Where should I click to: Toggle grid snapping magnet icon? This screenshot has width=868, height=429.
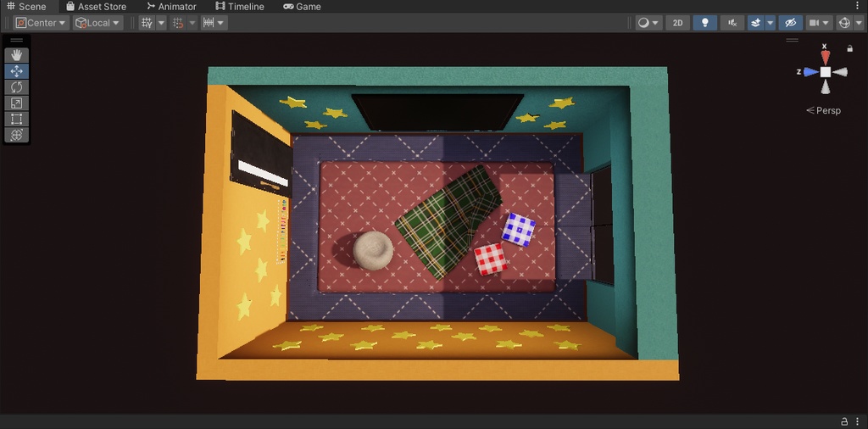point(178,23)
